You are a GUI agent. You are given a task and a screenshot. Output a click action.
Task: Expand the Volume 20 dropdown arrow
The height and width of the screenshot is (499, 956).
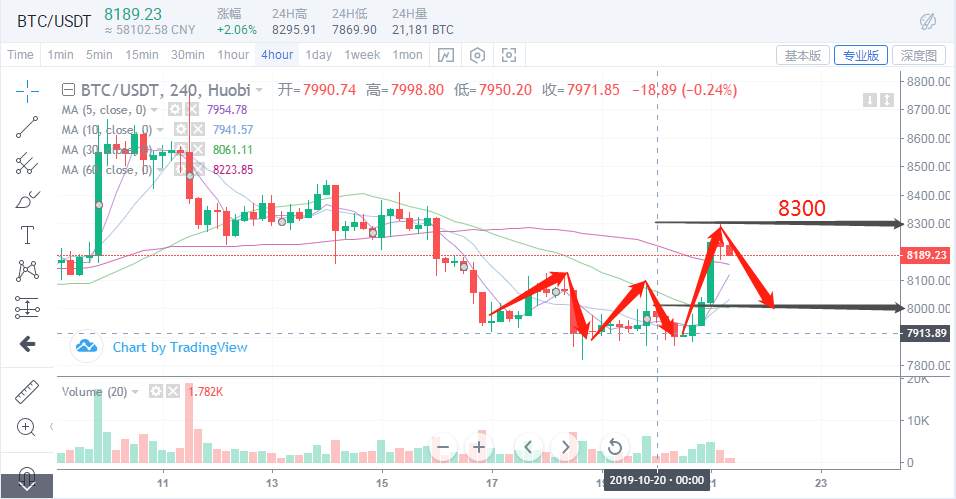coord(136,392)
